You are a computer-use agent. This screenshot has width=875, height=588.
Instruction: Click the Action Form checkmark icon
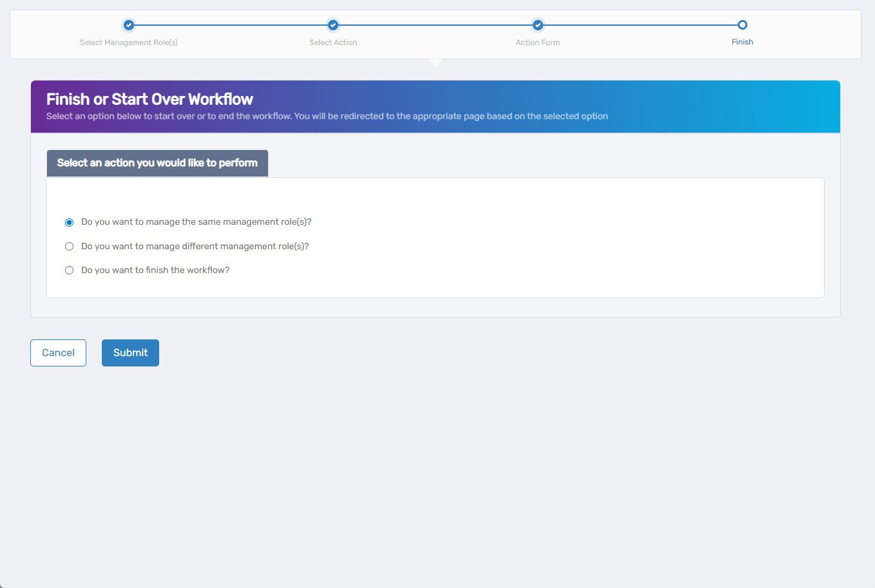click(x=537, y=25)
